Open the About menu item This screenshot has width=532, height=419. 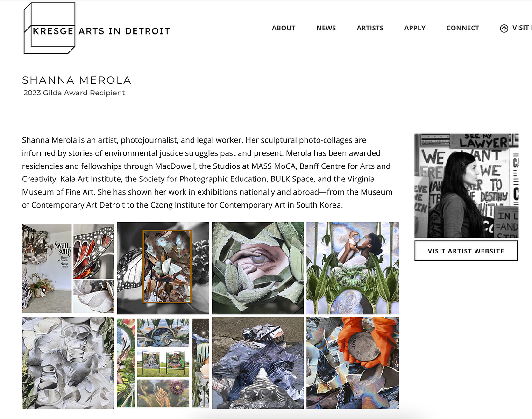284,28
